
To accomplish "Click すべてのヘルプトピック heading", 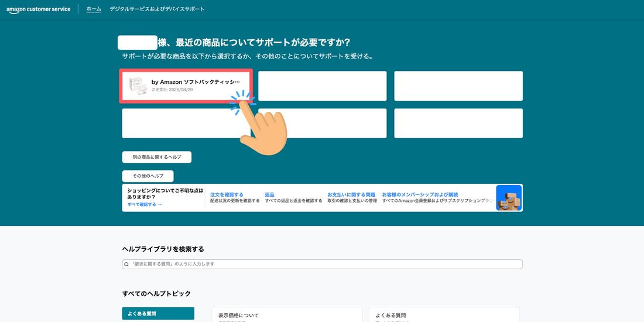I will [156, 294].
